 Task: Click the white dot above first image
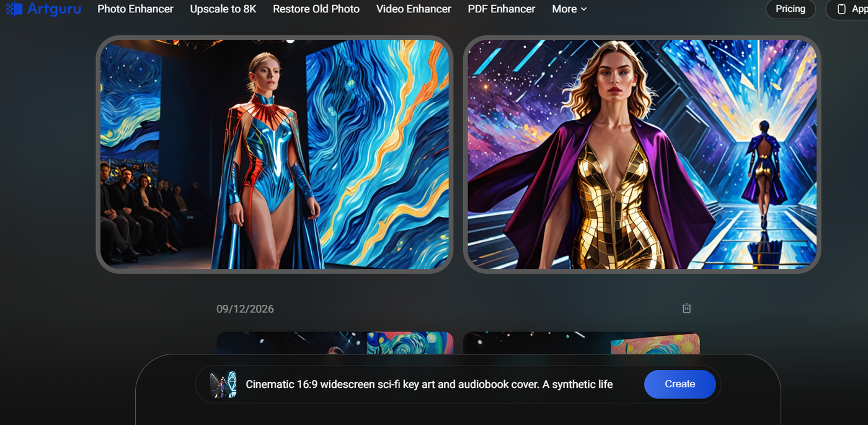click(x=290, y=40)
